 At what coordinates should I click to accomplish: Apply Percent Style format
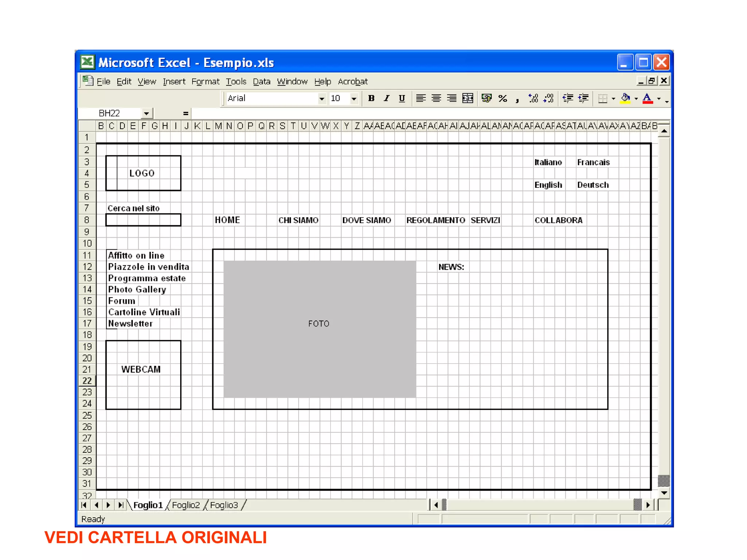503,98
